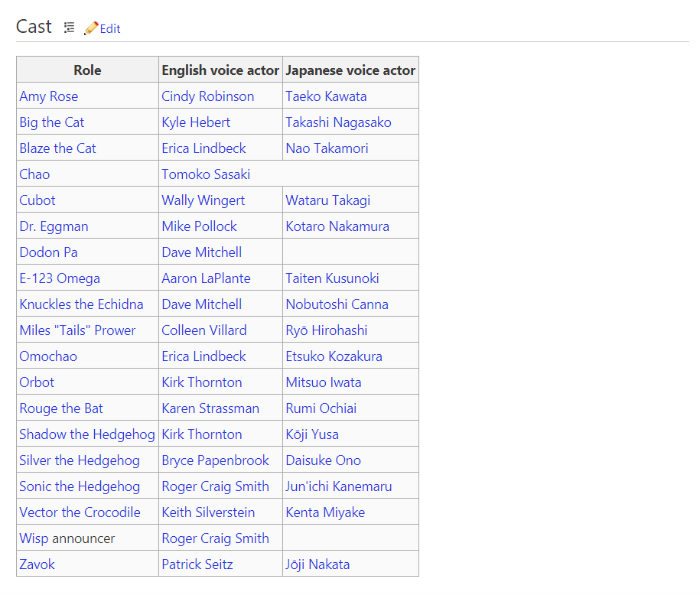Screen dimensions: 700x595
Task: Open Erica Lindbeck in Blaze the Cat row
Action: 203,148
